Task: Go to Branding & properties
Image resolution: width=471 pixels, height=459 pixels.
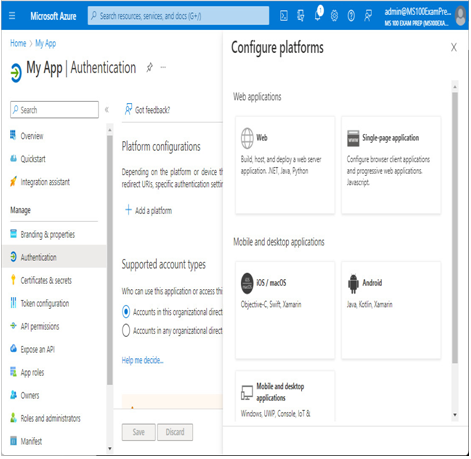Action: click(48, 235)
